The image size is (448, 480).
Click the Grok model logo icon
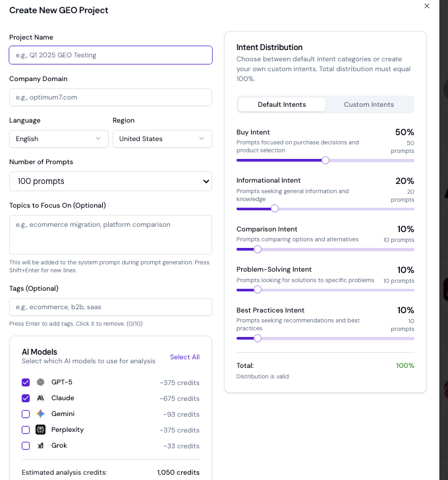pos(41,446)
